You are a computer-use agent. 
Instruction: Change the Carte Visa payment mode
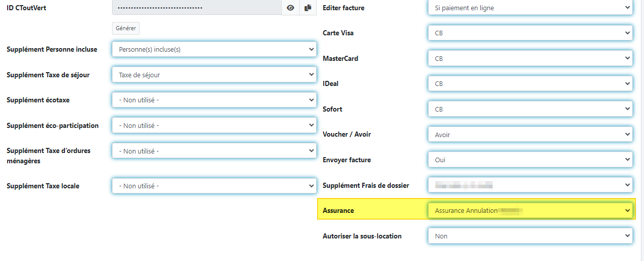[530, 33]
